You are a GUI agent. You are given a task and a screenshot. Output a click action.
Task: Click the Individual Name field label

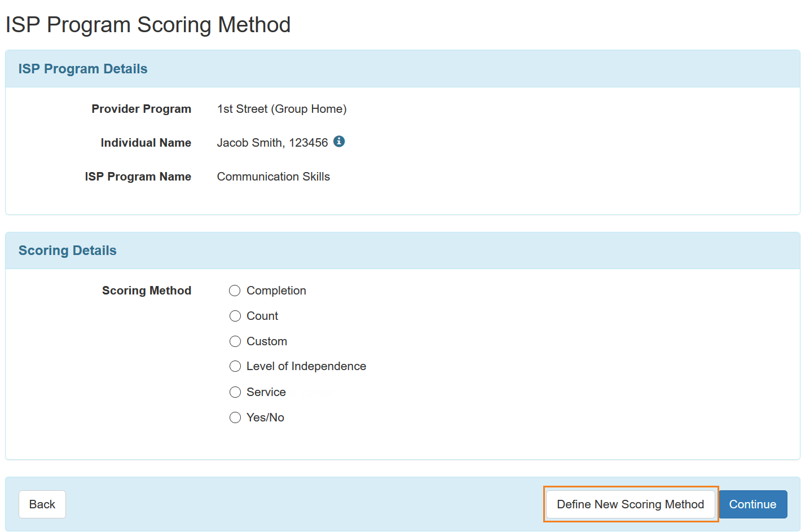coord(146,143)
